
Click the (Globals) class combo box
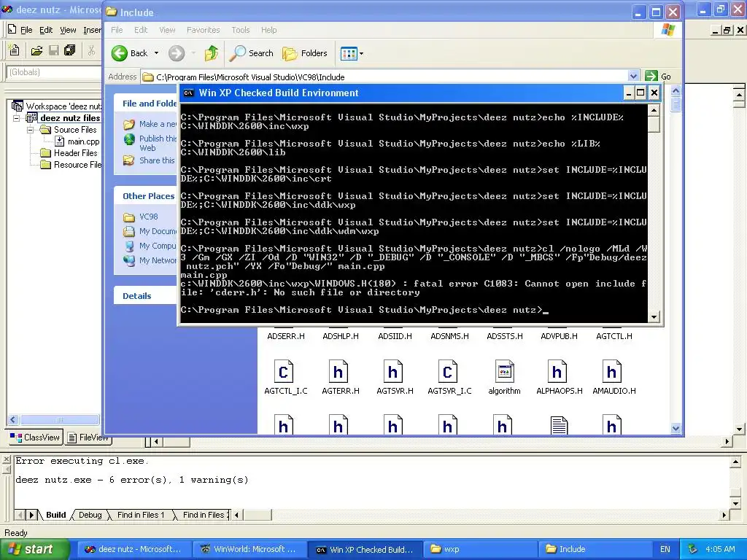[55, 72]
